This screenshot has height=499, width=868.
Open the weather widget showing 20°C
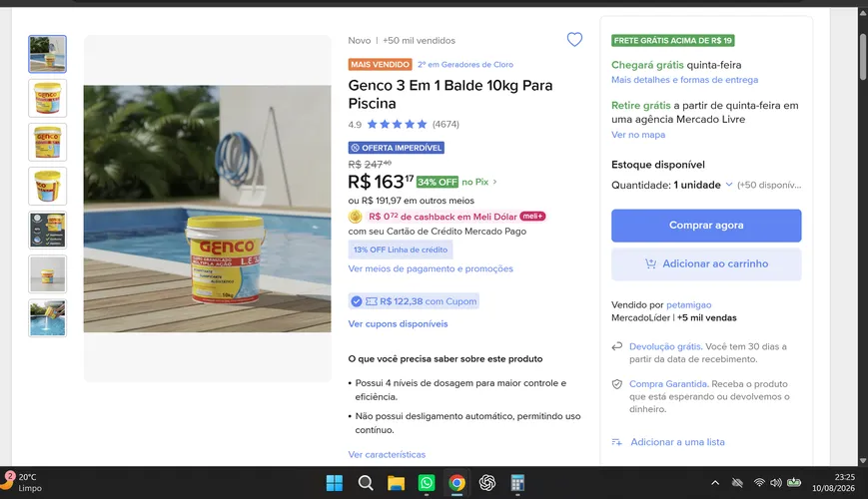point(22,482)
